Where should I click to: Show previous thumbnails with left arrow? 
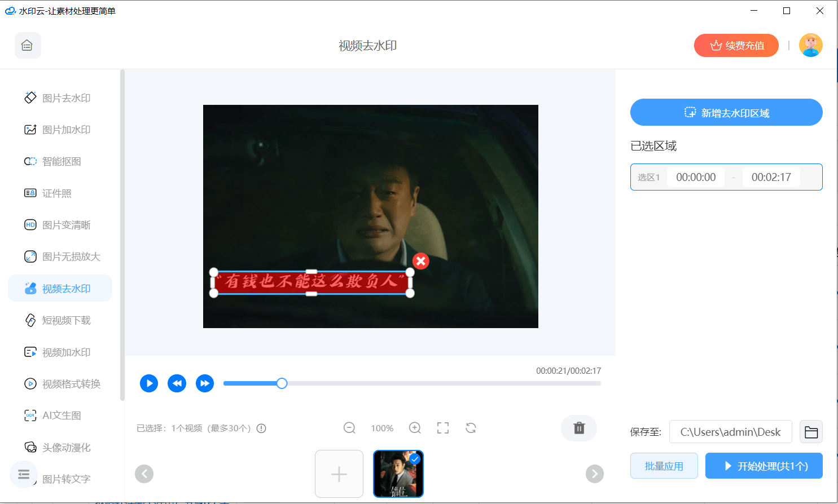(x=144, y=474)
